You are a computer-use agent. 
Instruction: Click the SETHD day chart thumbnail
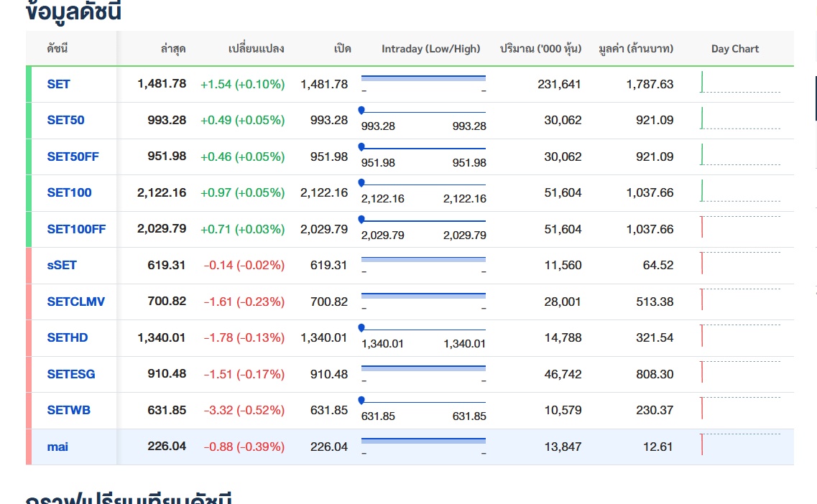(740, 337)
